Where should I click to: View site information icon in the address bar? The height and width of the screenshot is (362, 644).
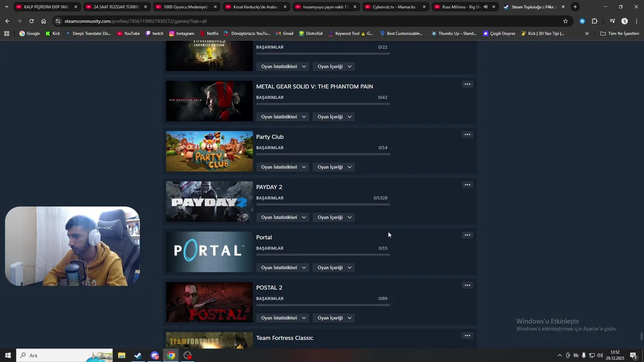[58, 21]
